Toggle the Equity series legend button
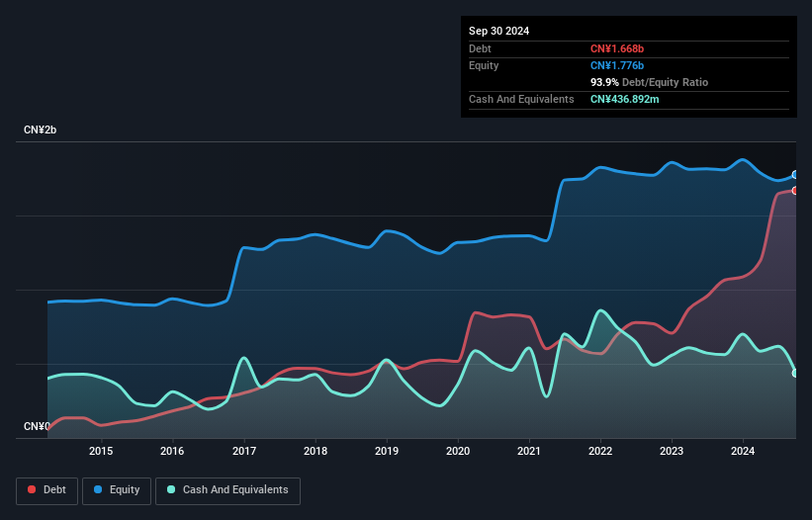Viewport: 812px width, 520px height. (117, 490)
